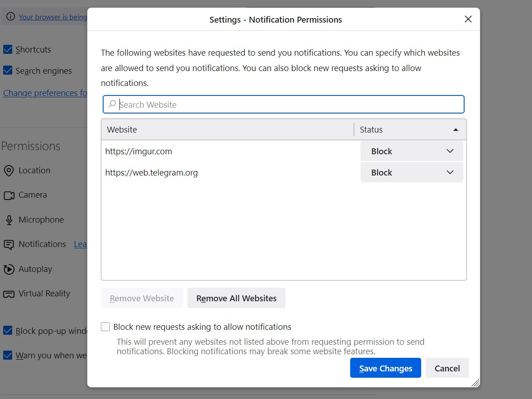Click the Autoplay permission icon
532x399 pixels.
click(x=9, y=270)
